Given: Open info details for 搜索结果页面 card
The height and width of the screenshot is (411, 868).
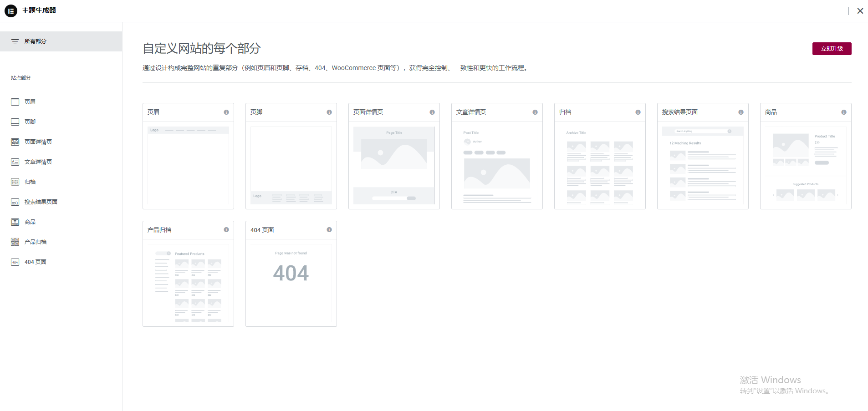Looking at the screenshot, I should [740, 112].
